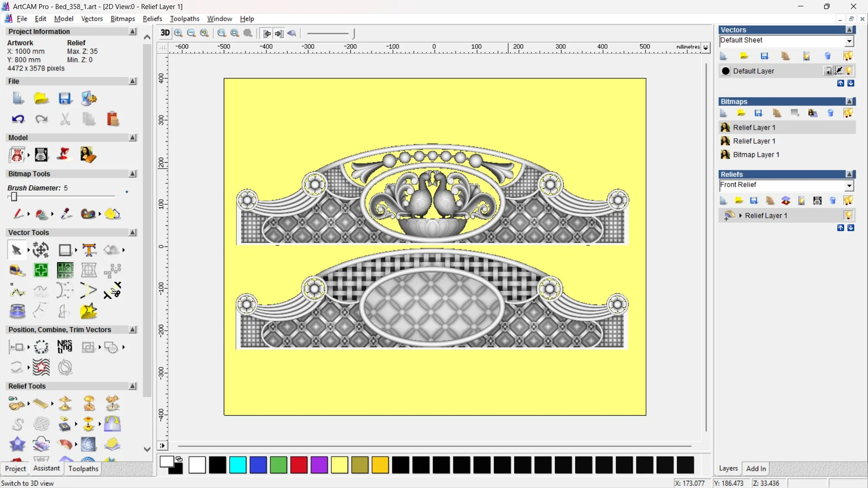This screenshot has height=488, width=868.
Task: Collapse the Project Information section
Action: [x=132, y=32]
